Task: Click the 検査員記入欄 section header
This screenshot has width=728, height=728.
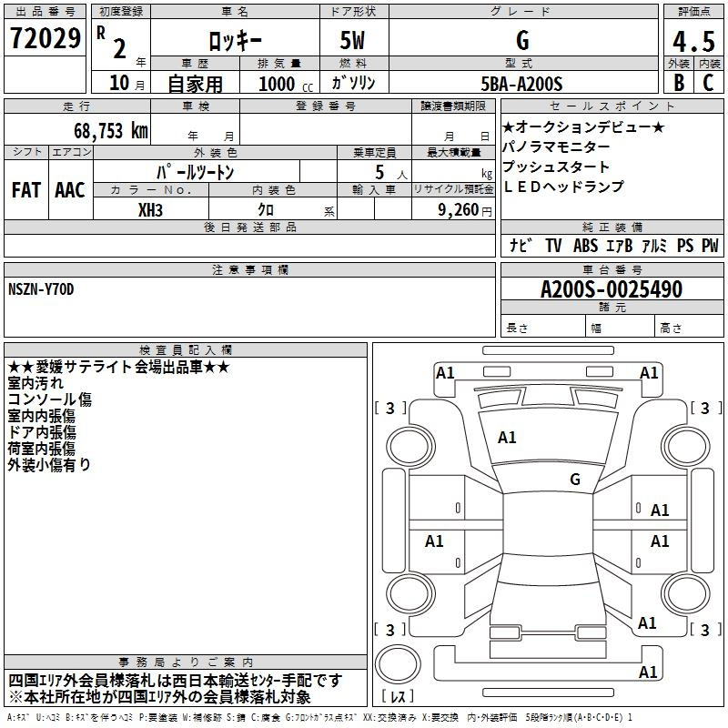Action: [186, 349]
